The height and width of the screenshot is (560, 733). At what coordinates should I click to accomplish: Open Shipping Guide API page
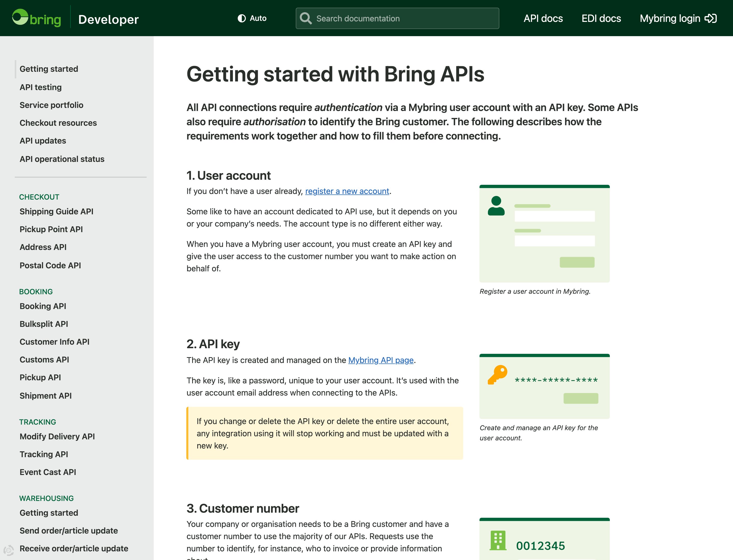coord(56,211)
